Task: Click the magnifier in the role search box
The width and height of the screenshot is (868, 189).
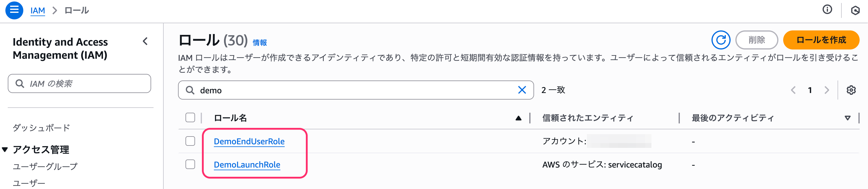Action: 190,90
